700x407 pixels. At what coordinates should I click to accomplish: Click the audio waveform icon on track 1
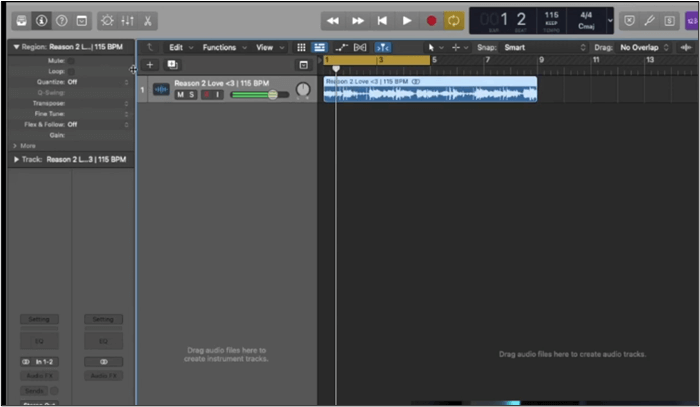pyautogui.click(x=161, y=90)
